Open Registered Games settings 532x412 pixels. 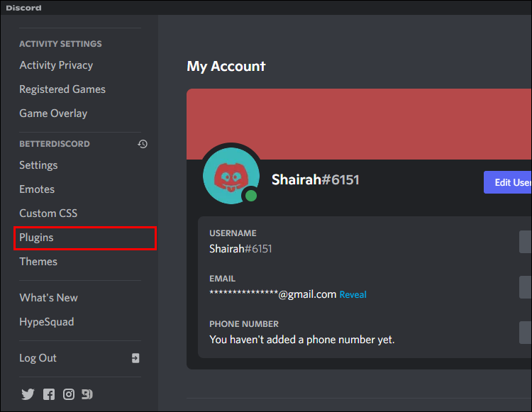point(62,89)
